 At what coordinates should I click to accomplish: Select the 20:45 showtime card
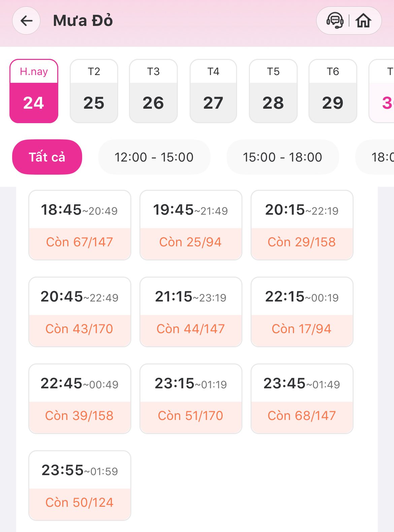coord(80,312)
